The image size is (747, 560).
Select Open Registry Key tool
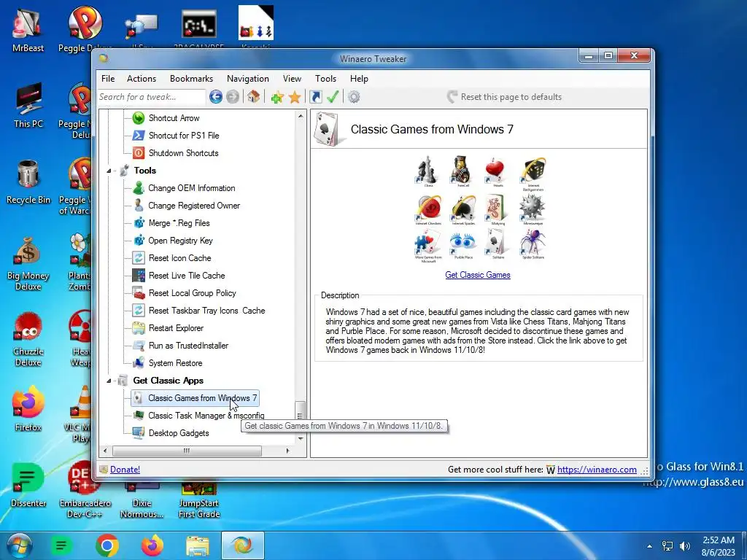[x=180, y=241]
